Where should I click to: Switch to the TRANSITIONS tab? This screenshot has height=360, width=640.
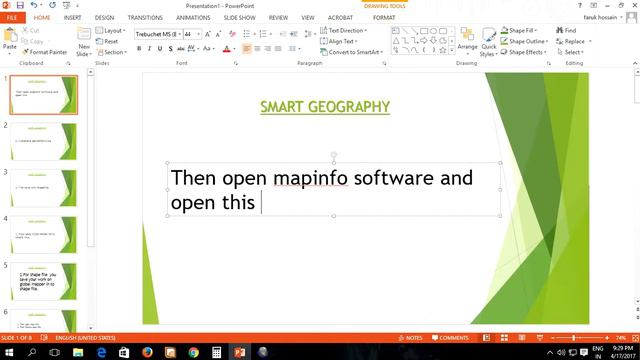point(145,18)
